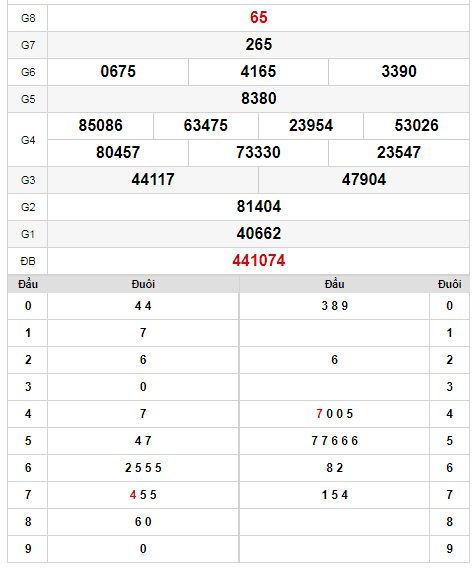Image resolution: width=473 pixels, height=568 pixels.
Task: Select tail value 6 in Đầu row 2
Action: pyautogui.click(x=143, y=360)
